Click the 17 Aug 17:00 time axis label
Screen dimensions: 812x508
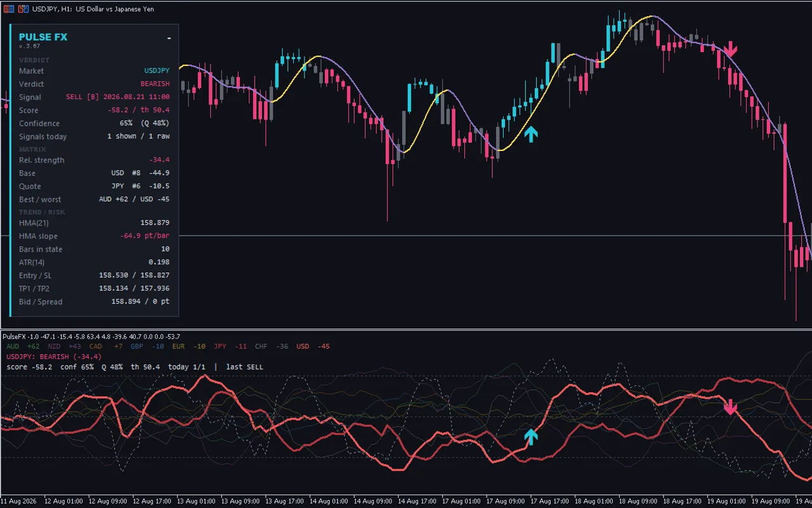549,502
